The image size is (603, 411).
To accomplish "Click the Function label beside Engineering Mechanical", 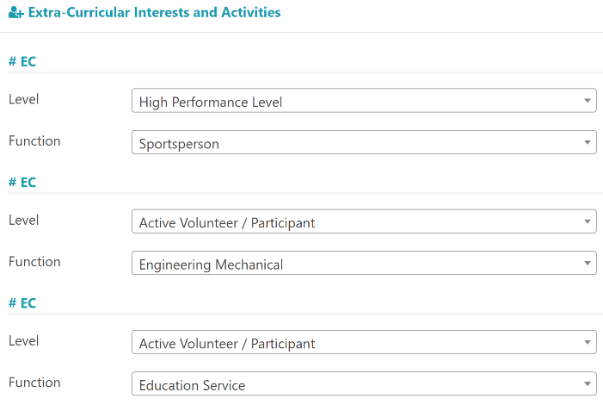I will tap(34, 262).
